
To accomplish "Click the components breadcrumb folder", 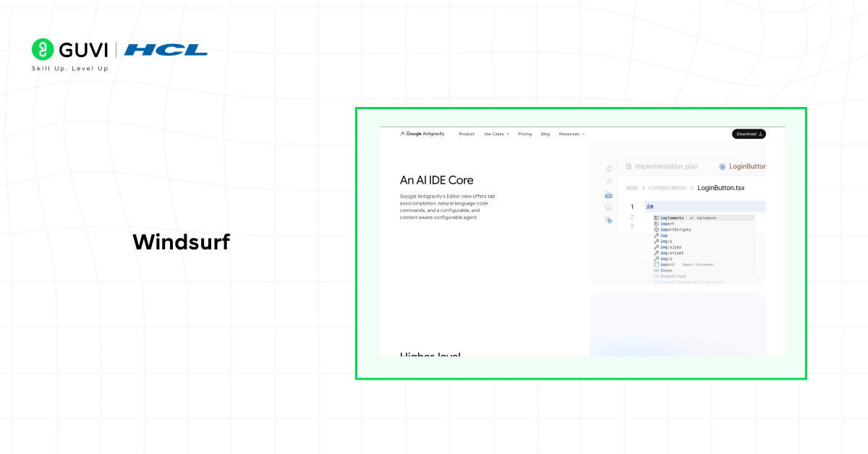I will (666, 188).
